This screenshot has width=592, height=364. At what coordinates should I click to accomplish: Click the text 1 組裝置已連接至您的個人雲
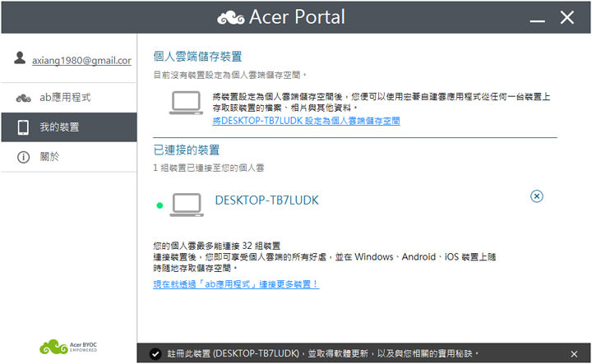208,168
